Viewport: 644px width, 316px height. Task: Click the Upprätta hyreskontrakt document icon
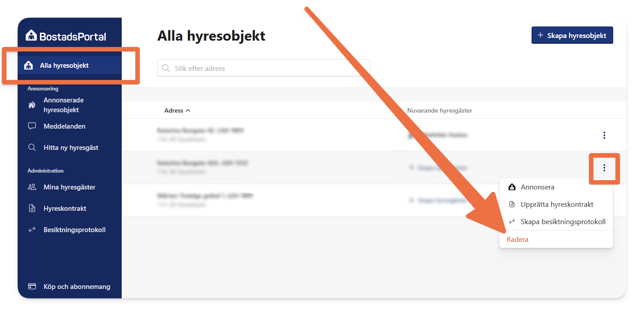tap(512, 204)
